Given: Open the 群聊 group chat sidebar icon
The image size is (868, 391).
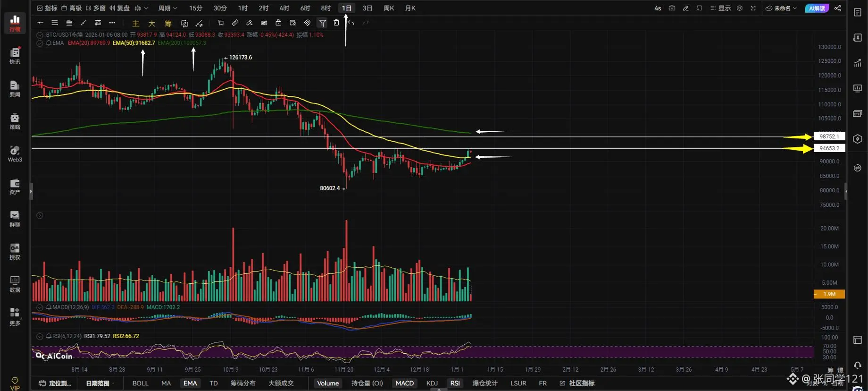Looking at the screenshot, I should [15, 219].
